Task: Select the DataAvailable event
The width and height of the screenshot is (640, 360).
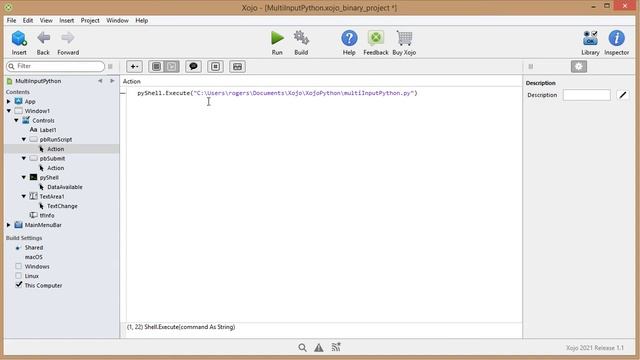Action: 64,187
